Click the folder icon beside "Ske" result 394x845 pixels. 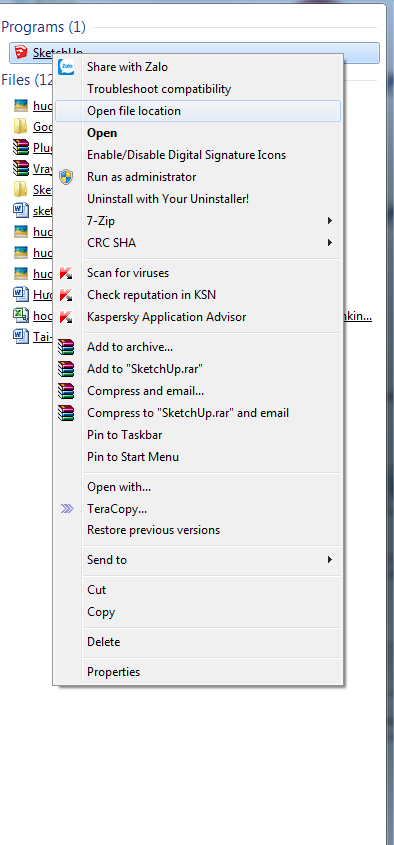tap(20, 190)
